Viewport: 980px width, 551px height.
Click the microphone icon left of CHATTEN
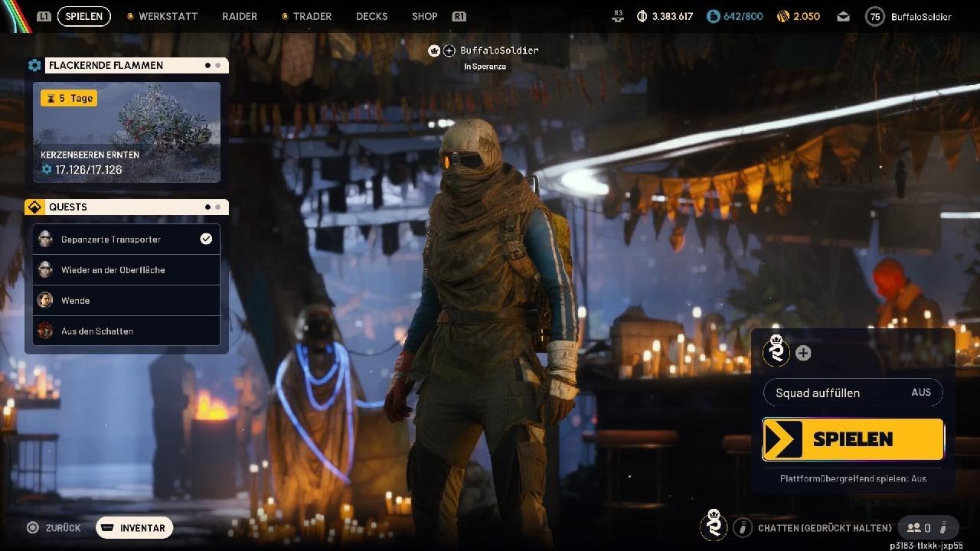(x=742, y=527)
